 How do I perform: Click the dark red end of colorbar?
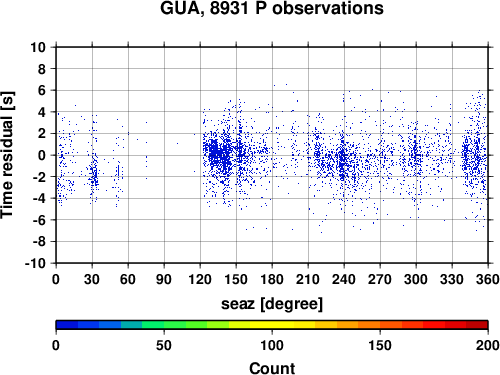click(x=477, y=325)
